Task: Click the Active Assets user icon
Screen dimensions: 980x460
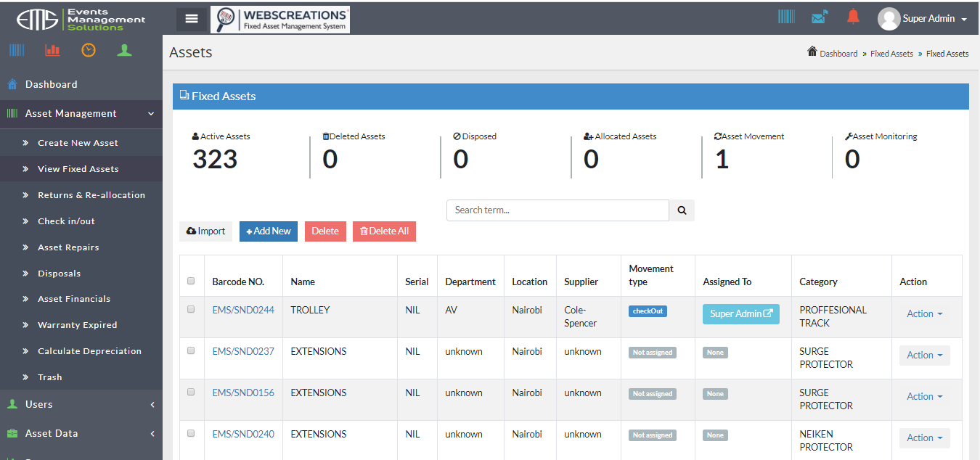Action: click(x=195, y=136)
